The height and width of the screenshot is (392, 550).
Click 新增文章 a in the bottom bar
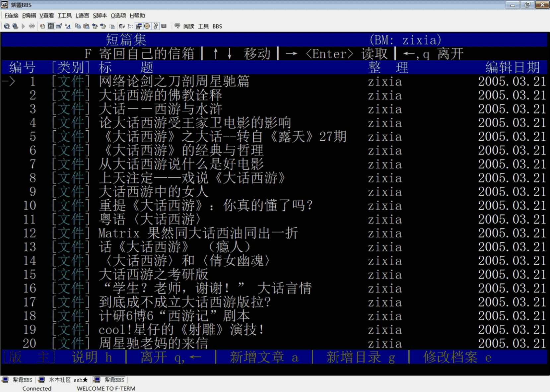coord(264,357)
